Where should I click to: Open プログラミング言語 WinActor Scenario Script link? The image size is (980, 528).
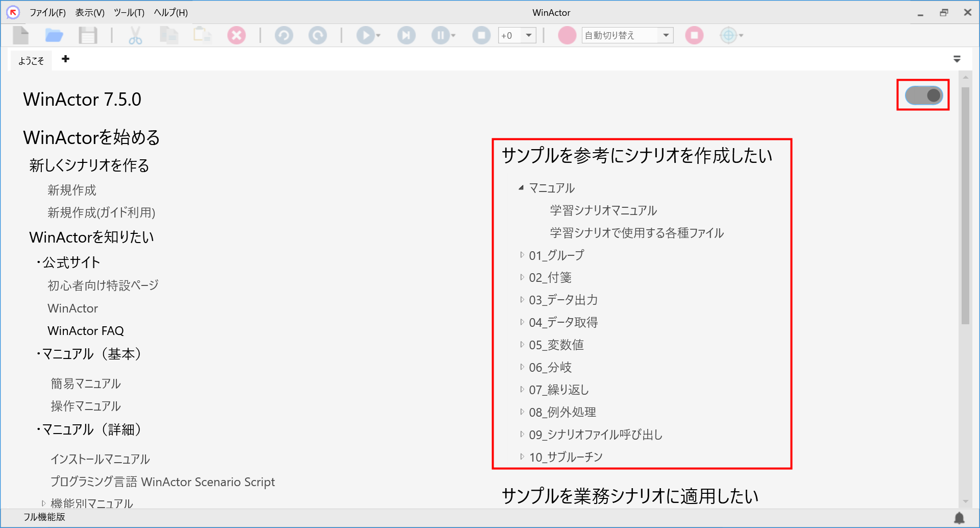(163, 482)
